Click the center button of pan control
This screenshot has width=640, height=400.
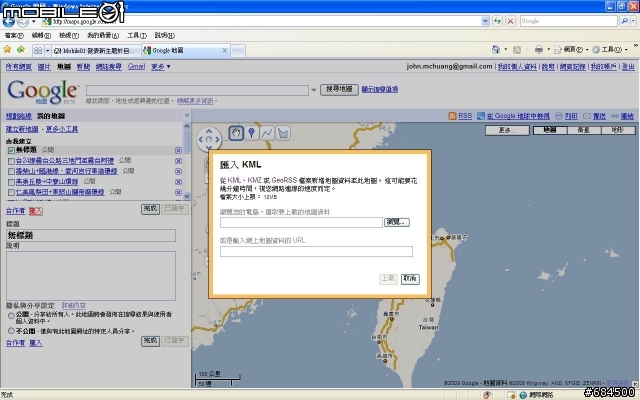click(x=209, y=139)
